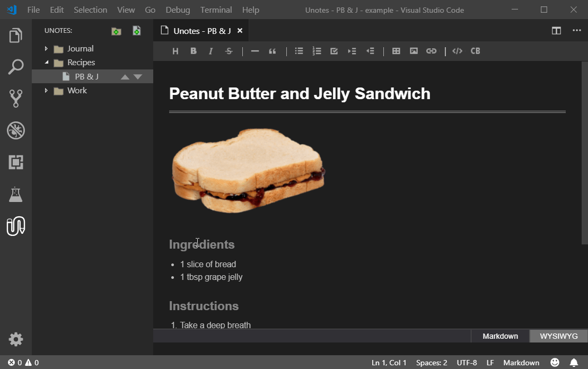Insert a checklist item
Viewport: 588px width, 369px height.
[x=334, y=51]
